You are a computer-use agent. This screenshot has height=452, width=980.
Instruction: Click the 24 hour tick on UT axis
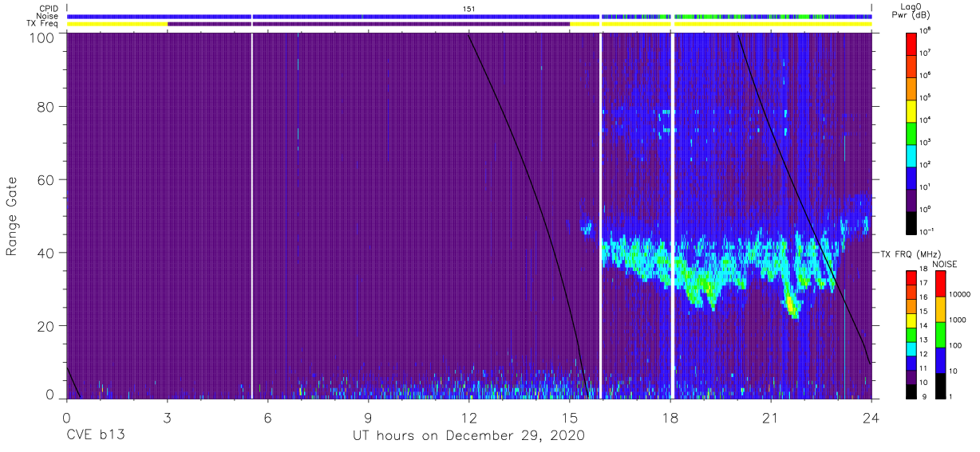[871, 417]
